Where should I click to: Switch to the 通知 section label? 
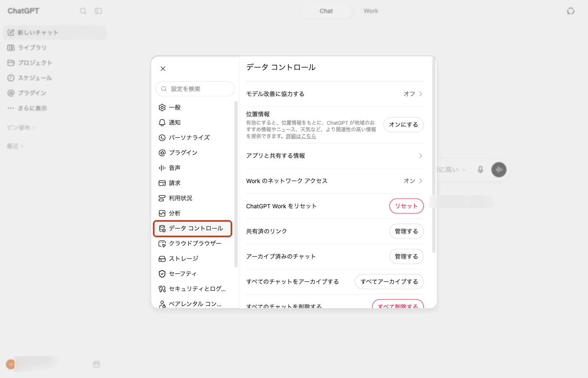(x=175, y=123)
